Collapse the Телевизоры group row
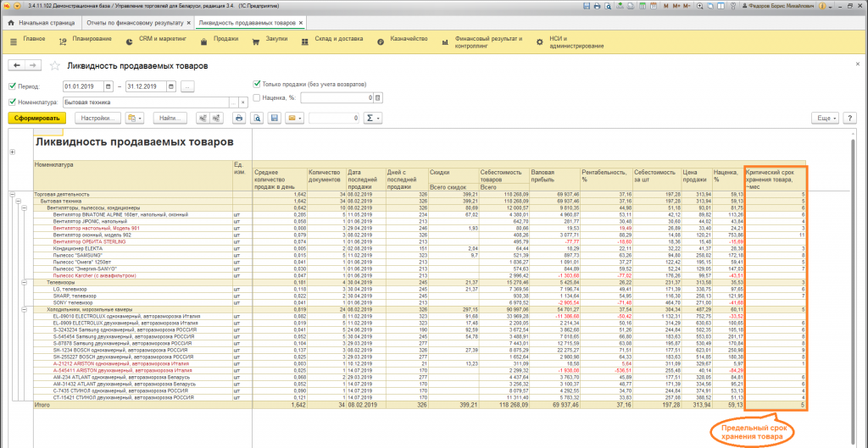The height and width of the screenshot is (448, 868). (25, 282)
